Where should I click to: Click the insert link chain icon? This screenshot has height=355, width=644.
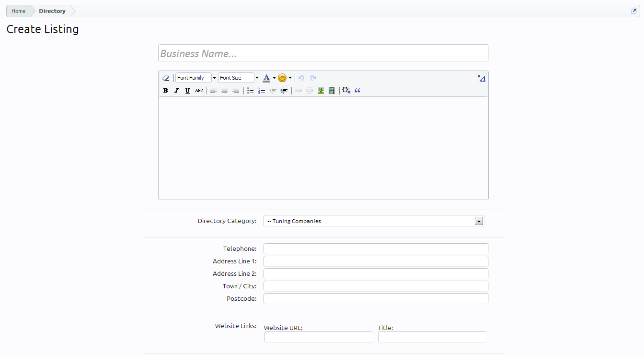[298, 90]
